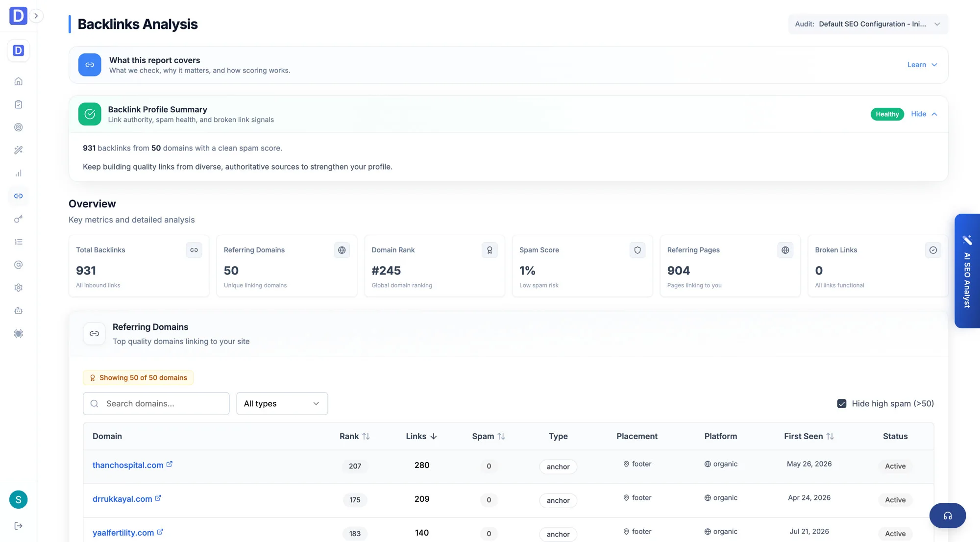Open the settings gear sidebar icon
Screen dimensions: 980x542
18,288
